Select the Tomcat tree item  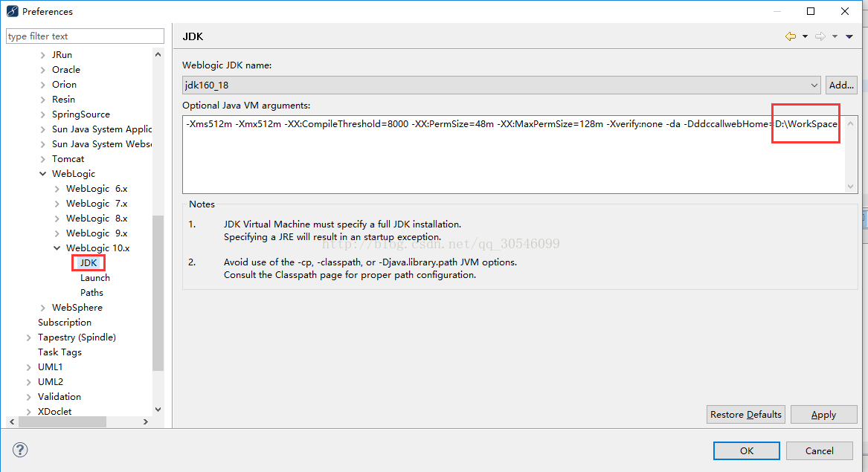pos(68,159)
